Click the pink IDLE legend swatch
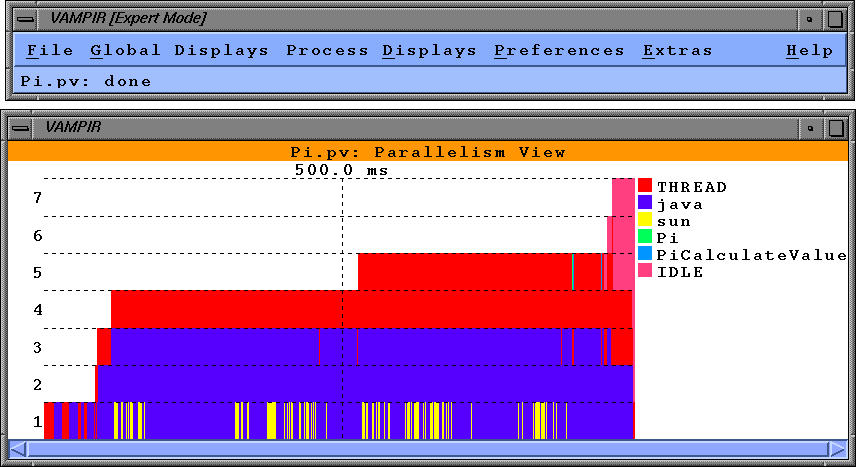The width and height of the screenshot is (856, 467). [645, 270]
